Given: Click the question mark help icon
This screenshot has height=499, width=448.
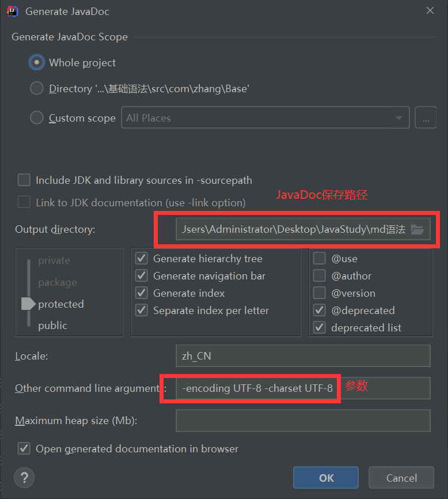Looking at the screenshot, I should 24,477.
